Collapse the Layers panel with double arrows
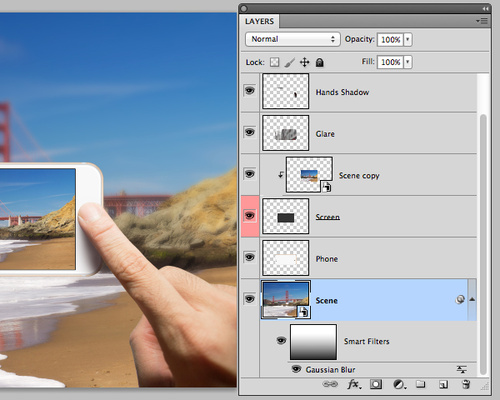The width and height of the screenshot is (500, 400). pyautogui.click(x=485, y=9)
